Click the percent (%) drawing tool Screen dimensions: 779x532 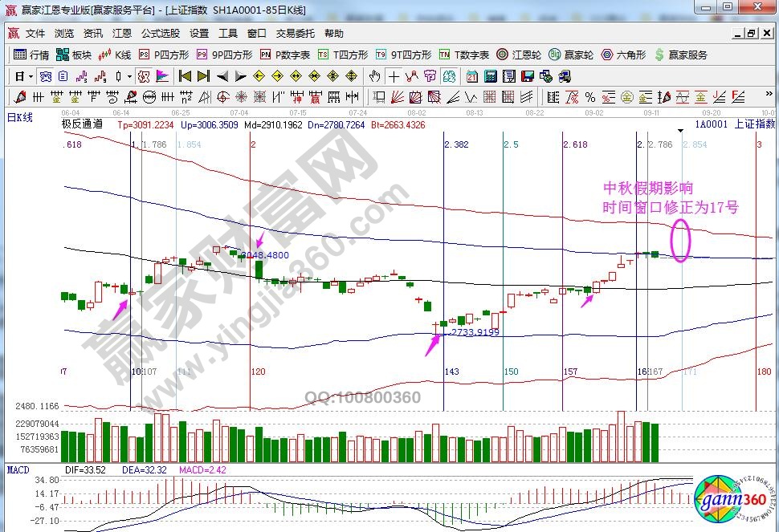(x=590, y=97)
